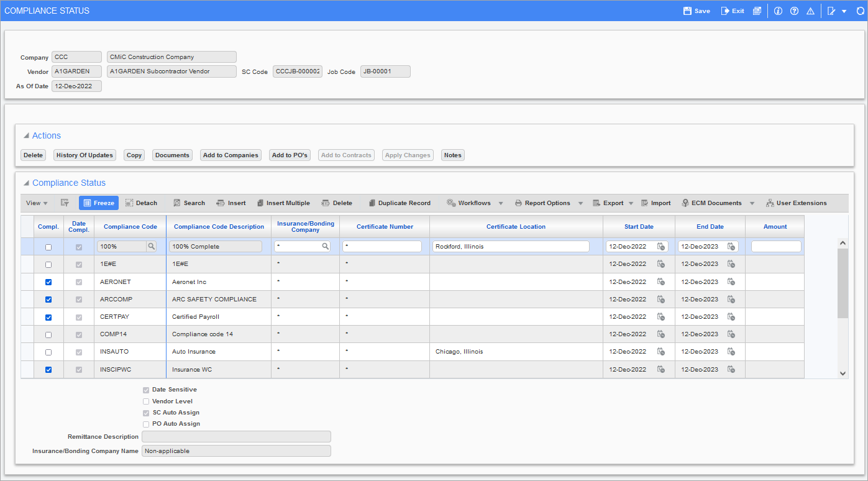Uncheck the Compl. box for ARCCOMP
The image size is (868, 481).
[48, 300]
